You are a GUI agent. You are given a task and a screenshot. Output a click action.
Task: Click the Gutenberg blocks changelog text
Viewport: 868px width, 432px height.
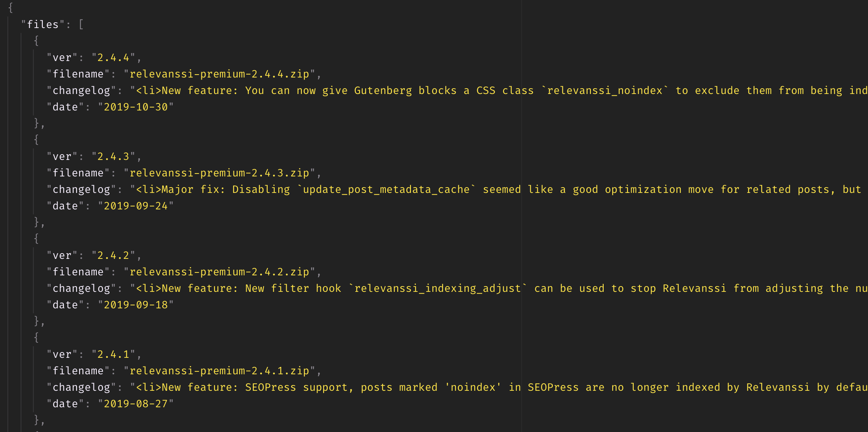[499, 91]
